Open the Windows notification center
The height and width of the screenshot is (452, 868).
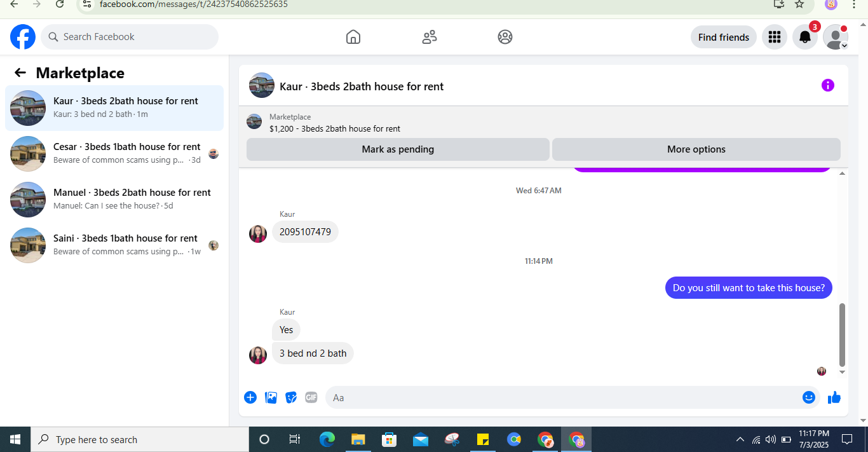(x=847, y=439)
